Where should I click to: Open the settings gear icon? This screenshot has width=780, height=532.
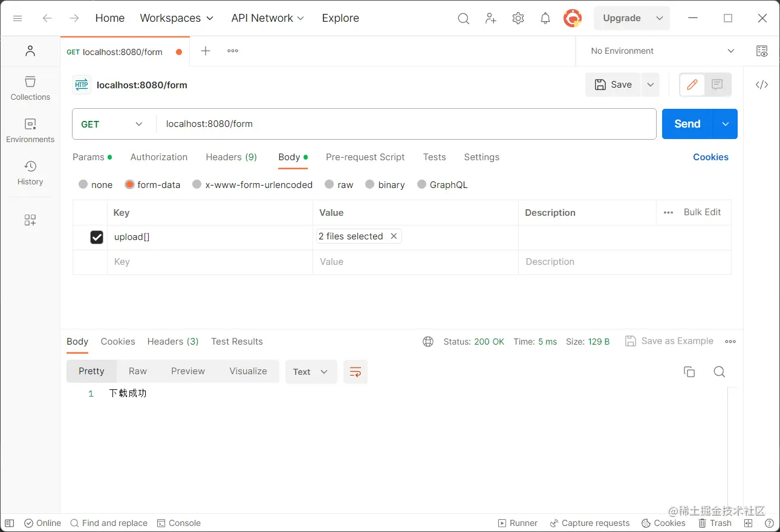point(518,18)
